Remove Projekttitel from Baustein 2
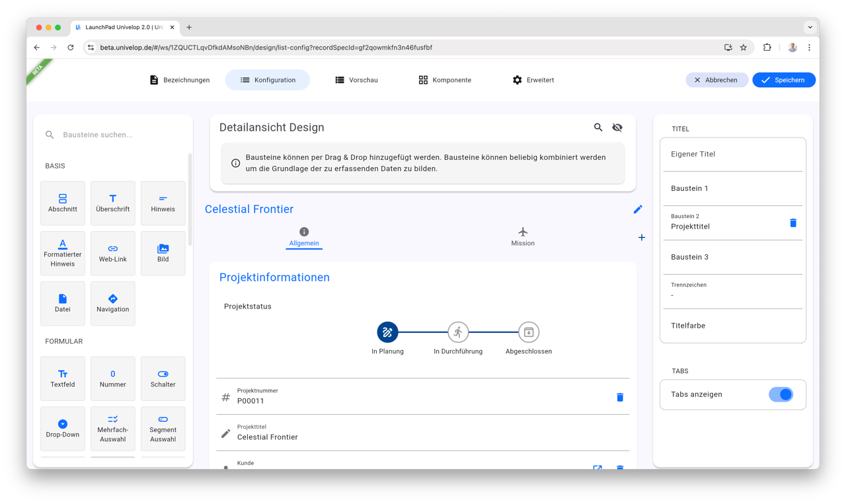The image size is (846, 504). click(x=793, y=223)
